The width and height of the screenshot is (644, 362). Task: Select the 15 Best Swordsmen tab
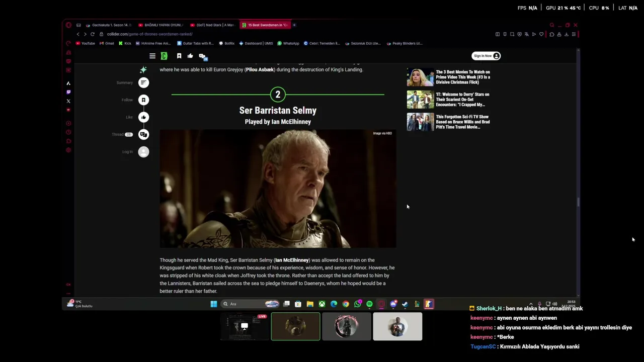pos(265,25)
